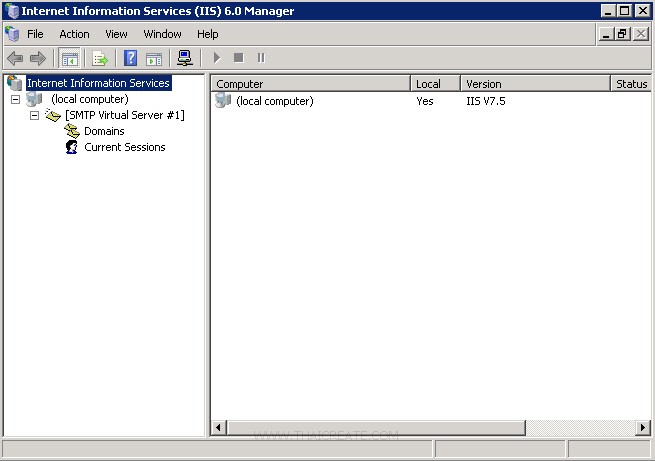Select the Domains tree item

click(x=104, y=131)
